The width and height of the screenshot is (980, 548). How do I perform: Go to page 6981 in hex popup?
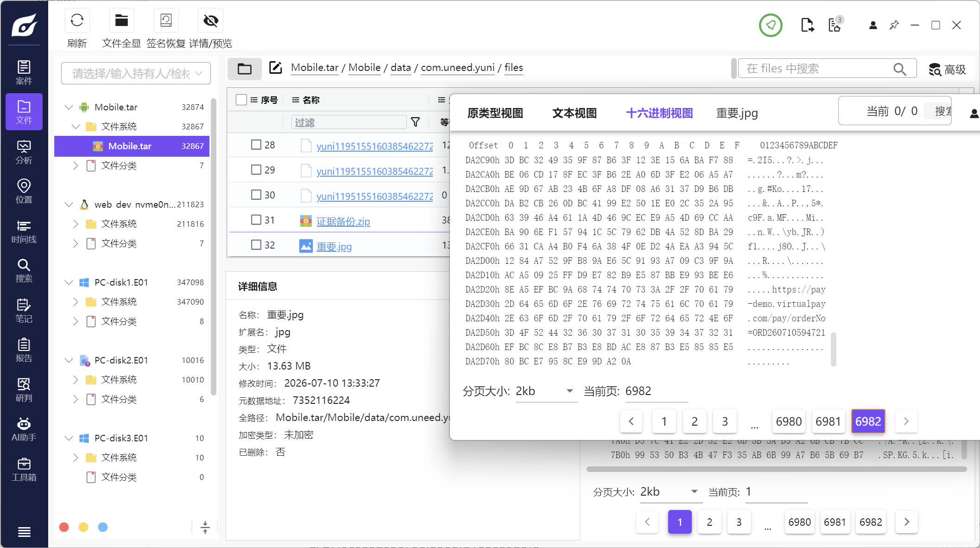(828, 421)
